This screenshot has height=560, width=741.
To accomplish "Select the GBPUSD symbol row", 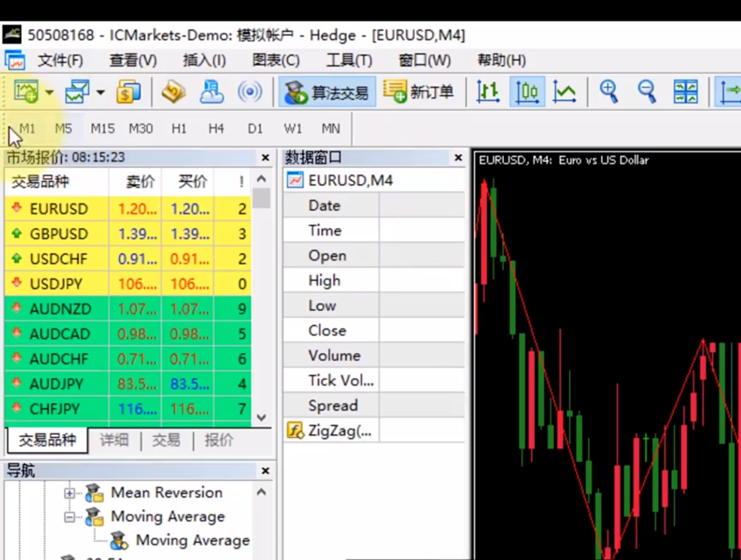I will tap(128, 234).
